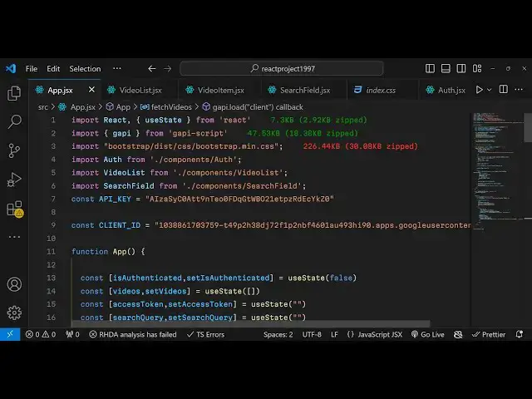Screen dimensions: 532x399
Task: Switch to VideoList.jsx tab
Action: [139, 90]
